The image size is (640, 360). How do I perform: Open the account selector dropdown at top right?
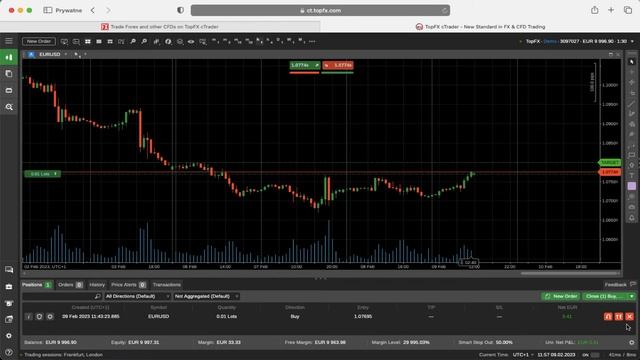pyautogui.click(x=632, y=41)
